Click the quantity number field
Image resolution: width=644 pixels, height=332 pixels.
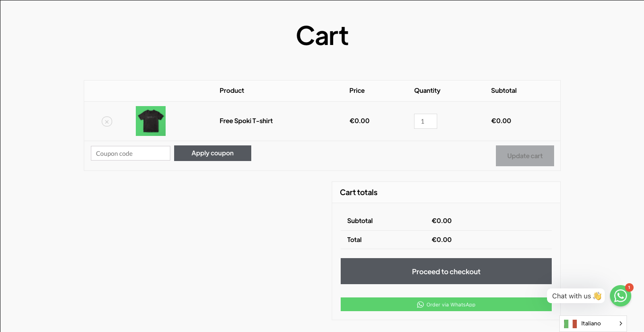click(x=425, y=121)
